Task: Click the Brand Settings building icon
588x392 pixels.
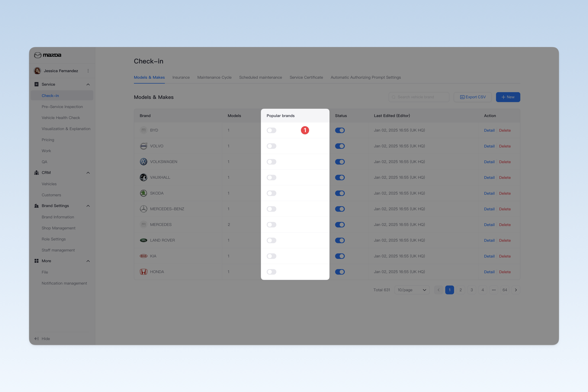Action: [36, 206]
